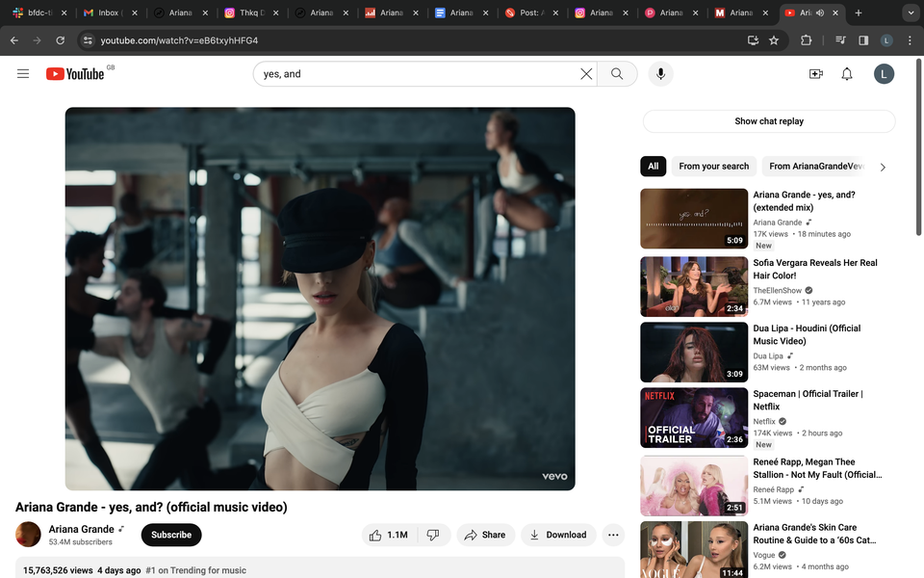The height and width of the screenshot is (578, 924).
Task: Open Spaceman Official Trailer thumbnail
Action: click(x=694, y=417)
